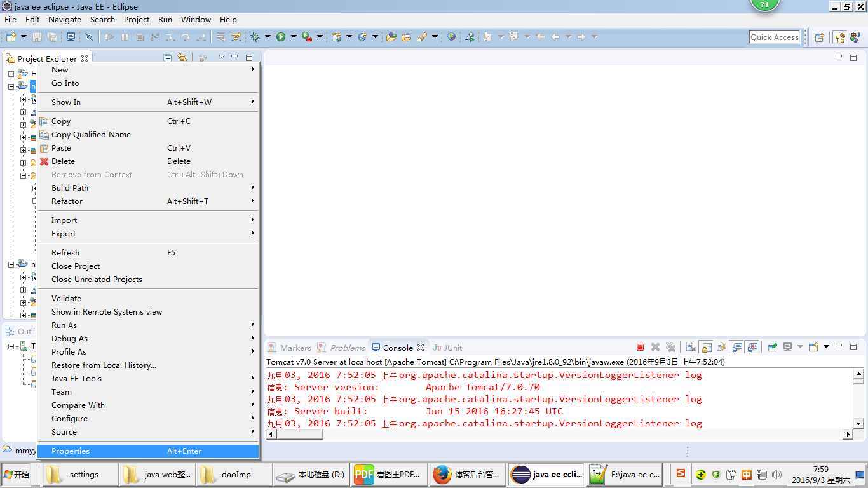Click Remove Launch icon in Console
The image size is (868, 488).
656,348
